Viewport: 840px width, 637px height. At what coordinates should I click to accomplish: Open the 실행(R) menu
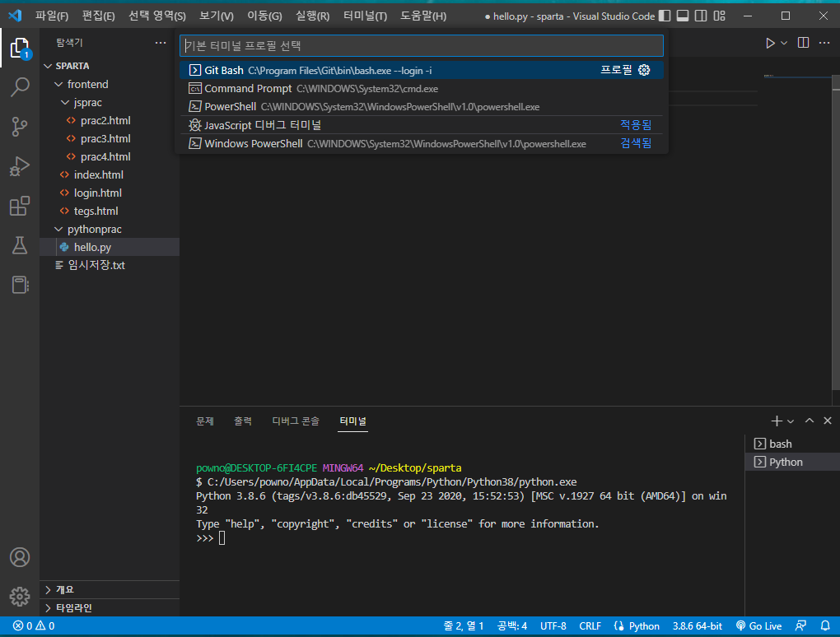click(x=313, y=16)
